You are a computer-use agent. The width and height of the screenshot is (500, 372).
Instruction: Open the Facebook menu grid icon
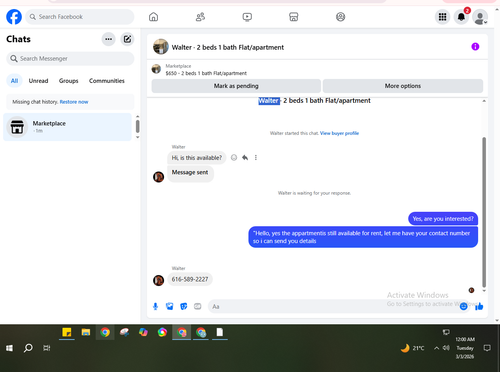pyautogui.click(x=442, y=17)
